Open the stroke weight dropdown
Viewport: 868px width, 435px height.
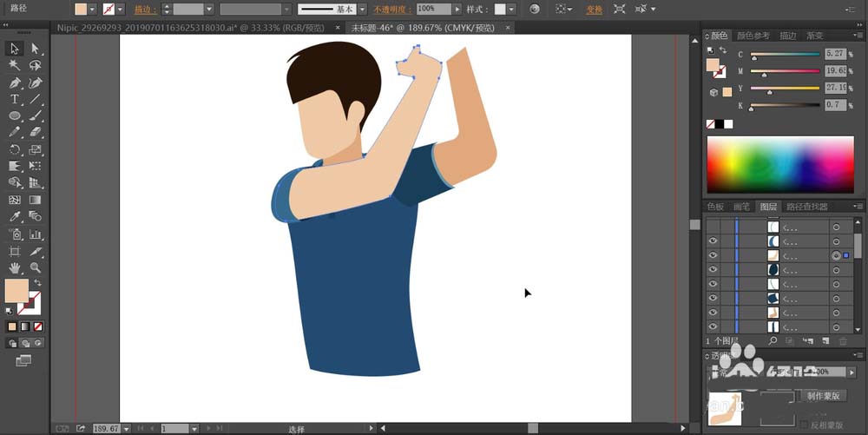tap(208, 9)
